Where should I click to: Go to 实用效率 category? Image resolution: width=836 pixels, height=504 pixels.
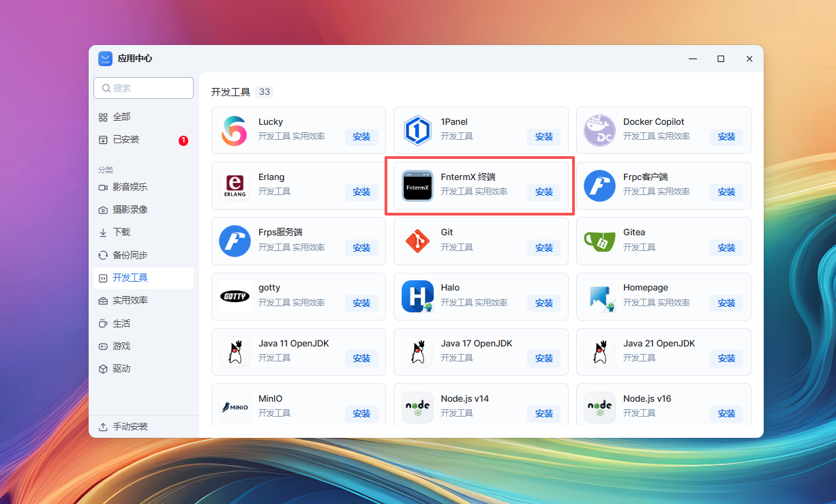coord(130,301)
